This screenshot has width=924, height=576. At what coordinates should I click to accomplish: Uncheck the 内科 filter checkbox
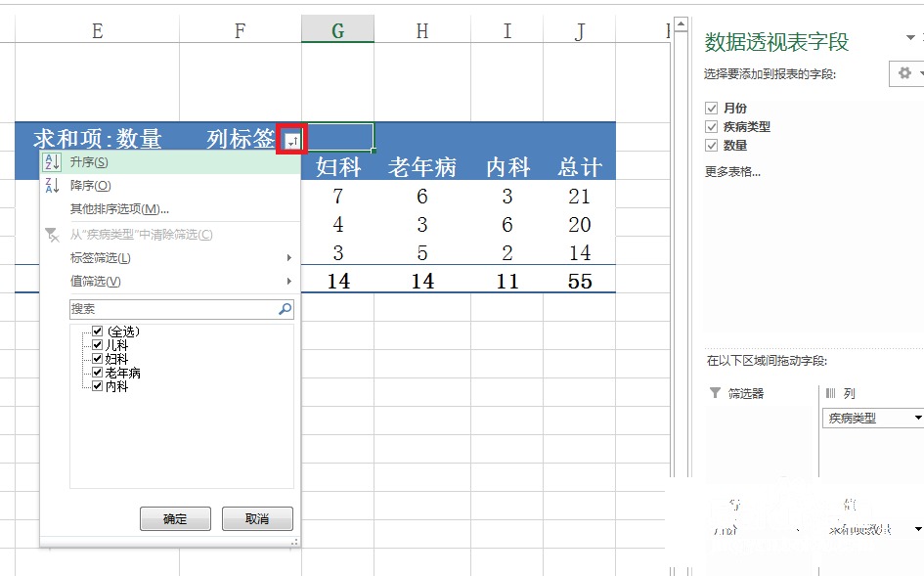tap(98, 386)
